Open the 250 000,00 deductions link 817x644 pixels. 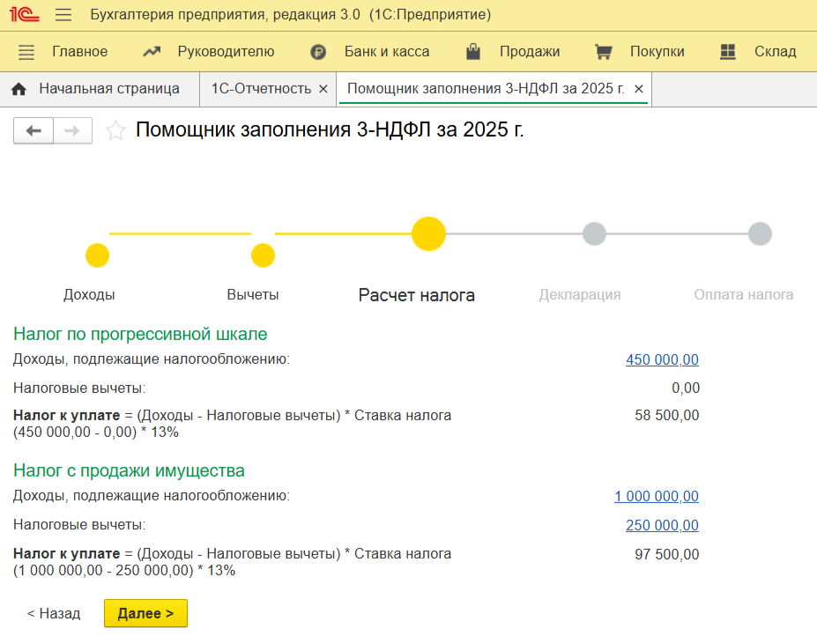662,526
